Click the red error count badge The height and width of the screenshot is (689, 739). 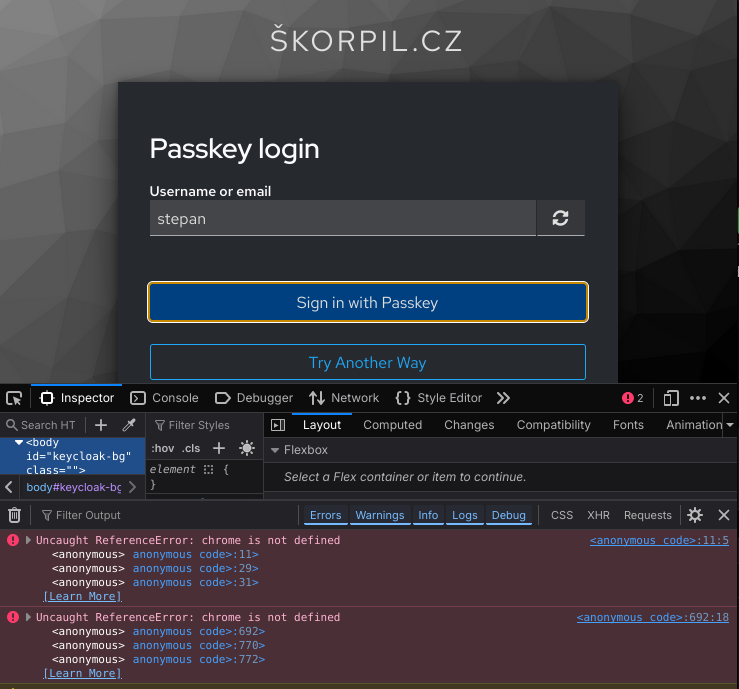point(632,398)
